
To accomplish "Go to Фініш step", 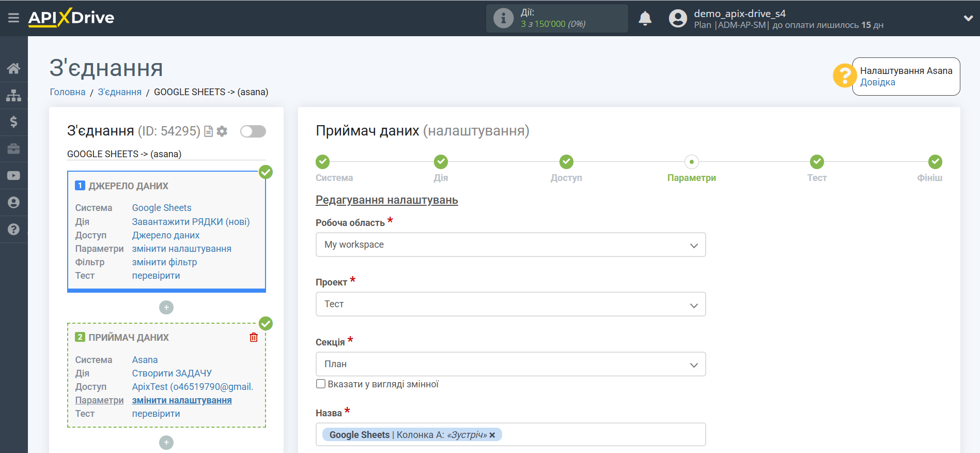I will [935, 162].
